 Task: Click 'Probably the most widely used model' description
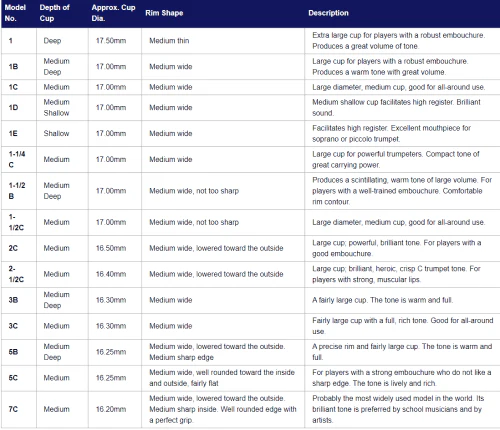click(398, 409)
